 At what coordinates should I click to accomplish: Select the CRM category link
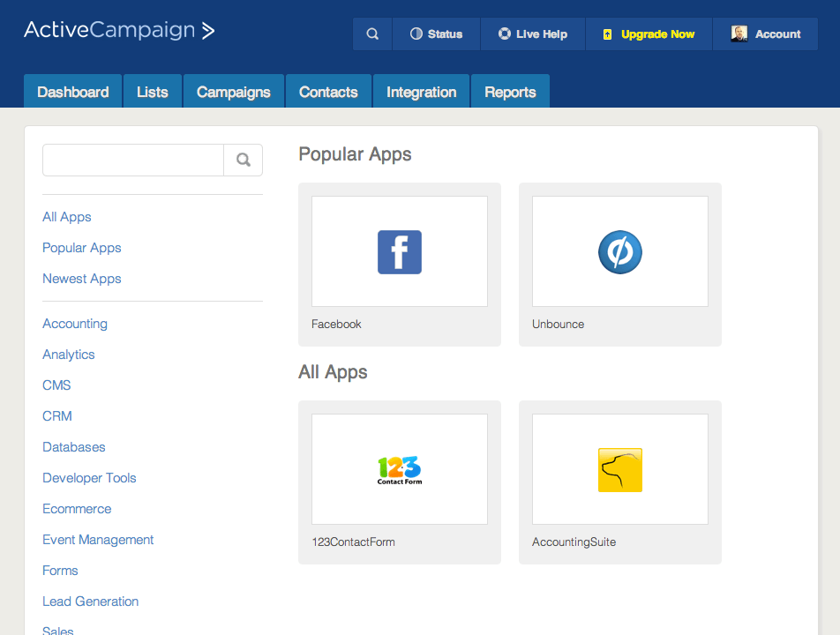[x=57, y=416]
